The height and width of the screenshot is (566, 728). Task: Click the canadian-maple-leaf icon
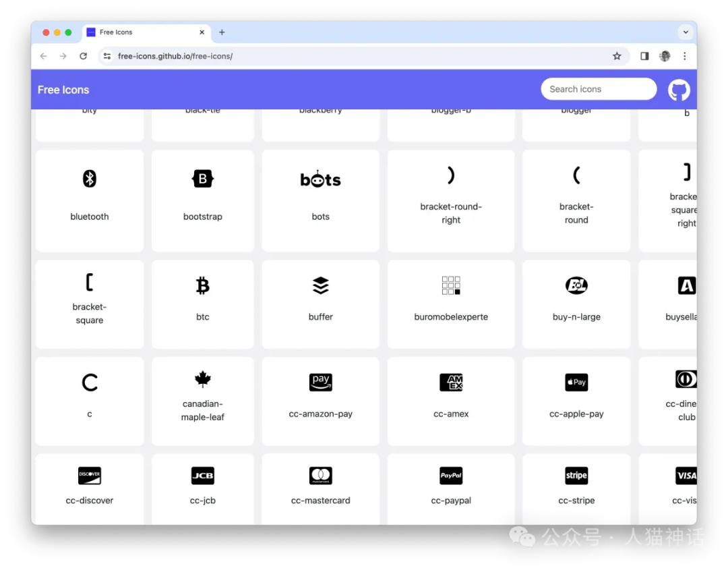click(202, 379)
